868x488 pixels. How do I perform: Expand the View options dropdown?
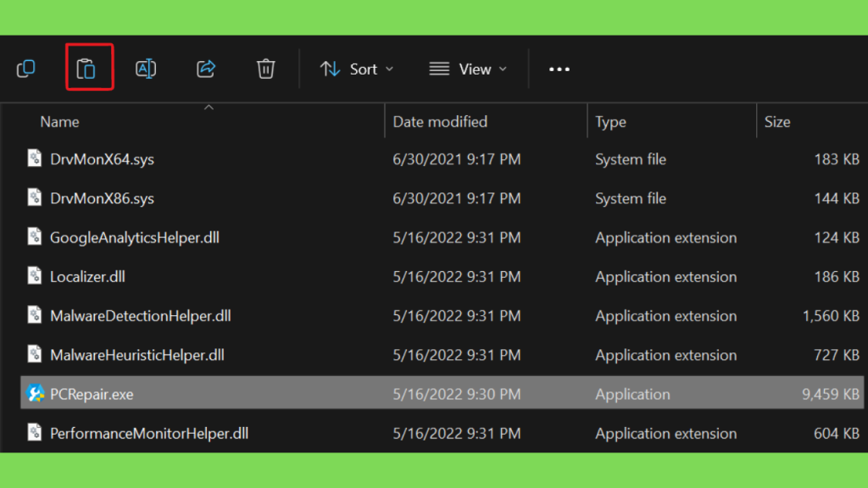pyautogui.click(x=468, y=69)
